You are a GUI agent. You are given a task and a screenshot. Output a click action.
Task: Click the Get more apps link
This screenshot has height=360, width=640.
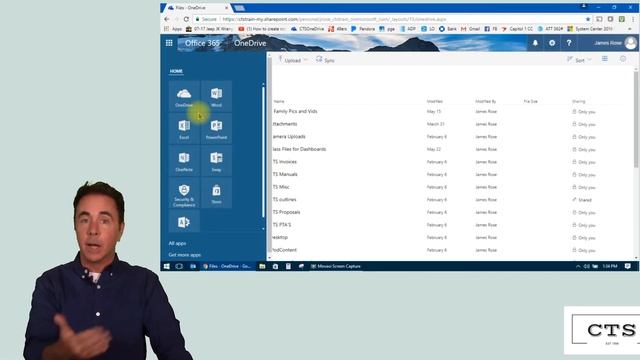pyautogui.click(x=184, y=255)
